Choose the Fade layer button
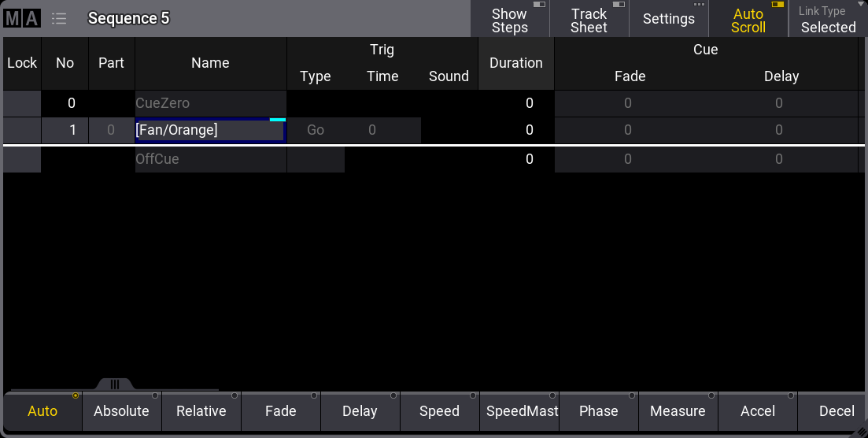868x438 pixels. click(x=280, y=411)
